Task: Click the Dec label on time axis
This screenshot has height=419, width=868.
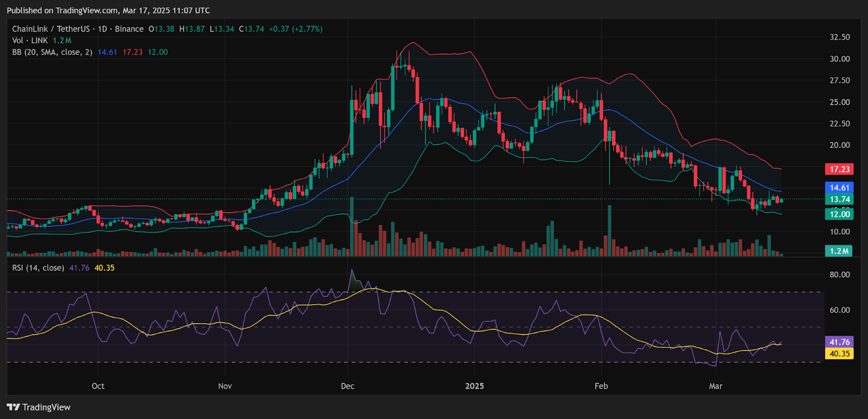Action: point(347,386)
